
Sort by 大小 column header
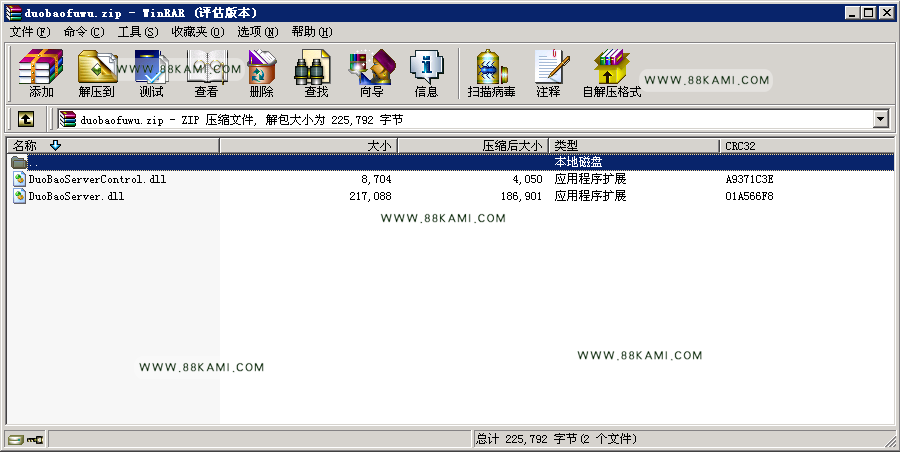309,146
